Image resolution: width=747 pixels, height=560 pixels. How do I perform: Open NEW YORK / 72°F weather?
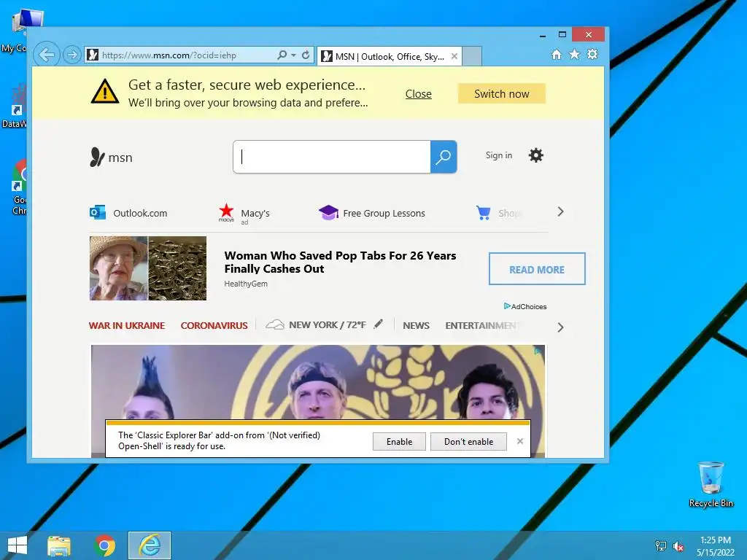coord(316,324)
